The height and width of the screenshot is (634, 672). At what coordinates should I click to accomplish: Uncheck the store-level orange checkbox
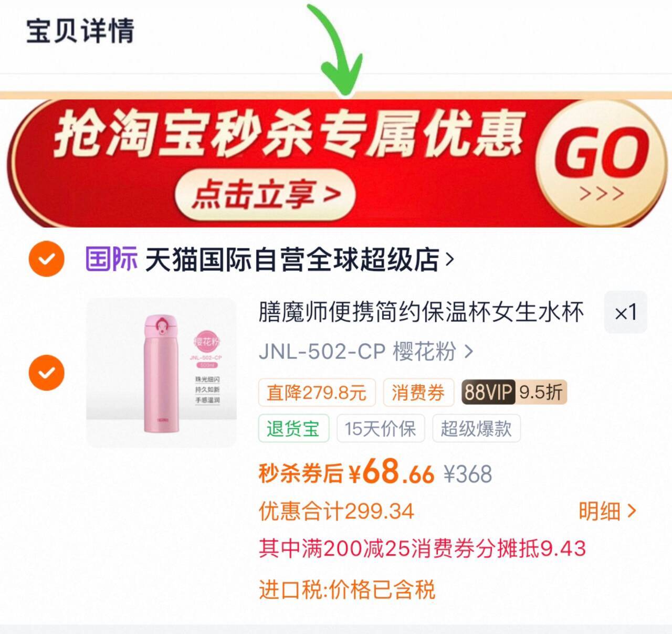[46, 259]
